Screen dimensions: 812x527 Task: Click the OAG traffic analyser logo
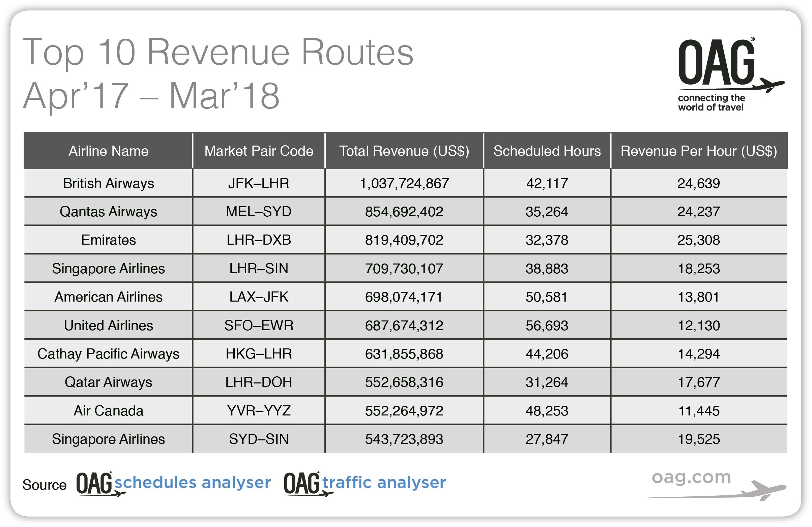(x=365, y=484)
